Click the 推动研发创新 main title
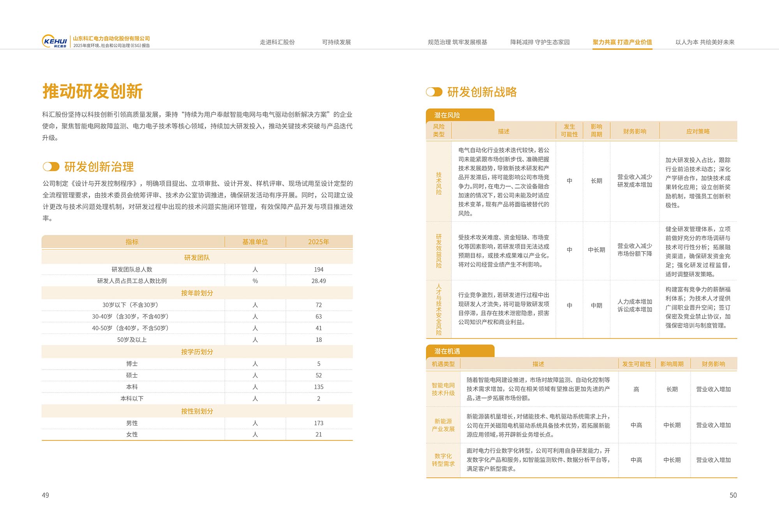The height and width of the screenshot is (532, 779). point(92,91)
